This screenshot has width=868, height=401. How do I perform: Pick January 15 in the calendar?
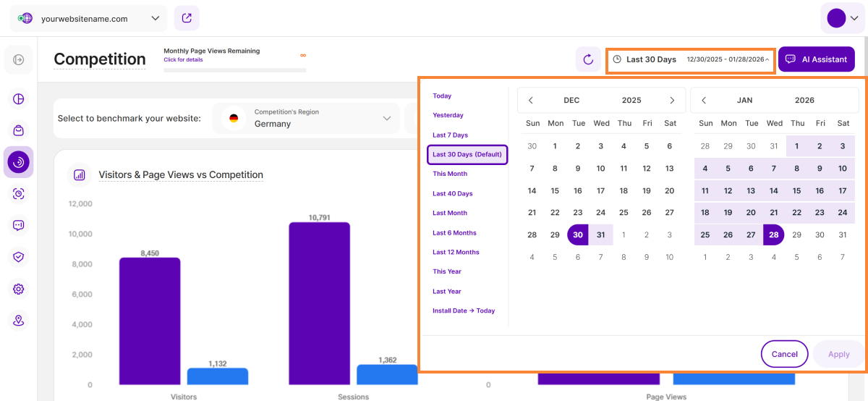tap(796, 191)
